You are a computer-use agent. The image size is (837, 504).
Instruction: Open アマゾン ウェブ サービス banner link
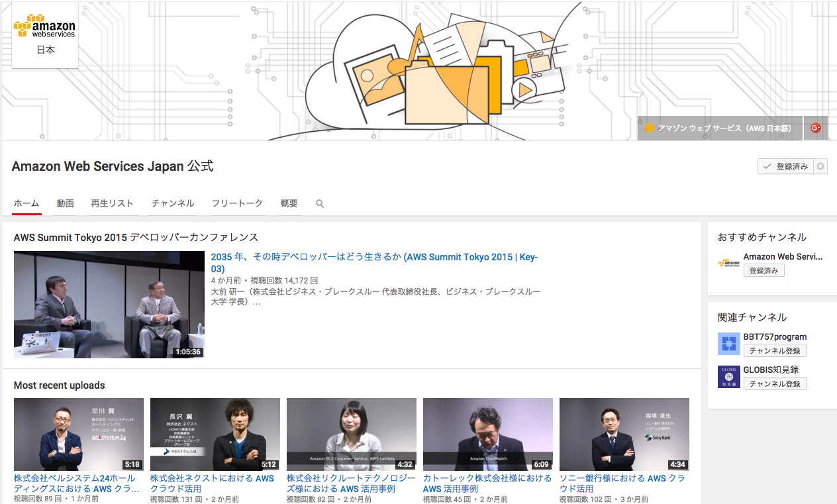tap(720, 128)
